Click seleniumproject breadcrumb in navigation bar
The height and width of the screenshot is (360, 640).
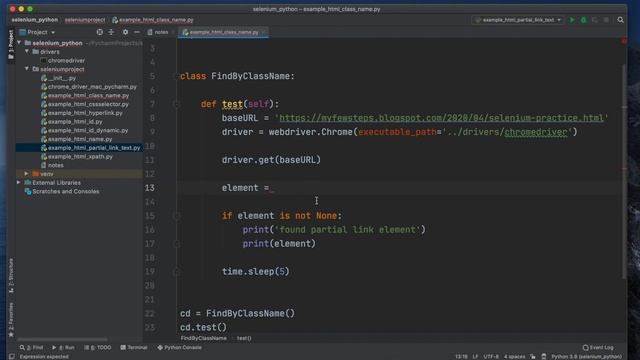85,20
